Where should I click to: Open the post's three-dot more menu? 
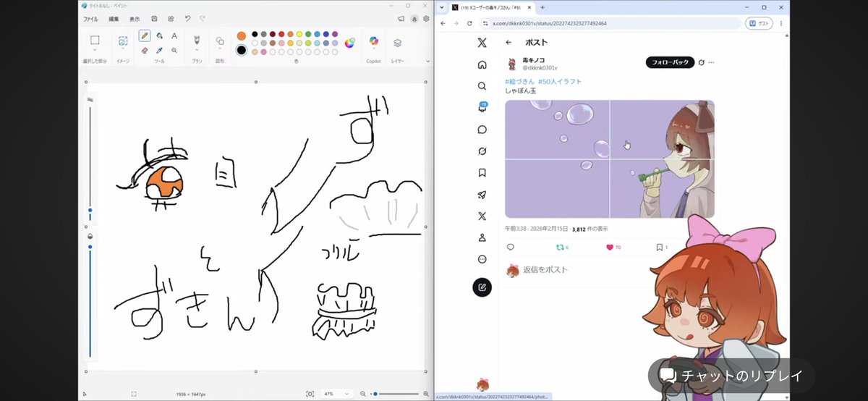tap(712, 62)
